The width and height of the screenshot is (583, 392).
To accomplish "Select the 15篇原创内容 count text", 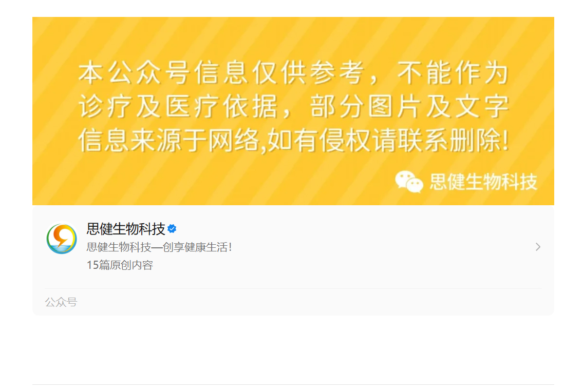I will [120, 265].
